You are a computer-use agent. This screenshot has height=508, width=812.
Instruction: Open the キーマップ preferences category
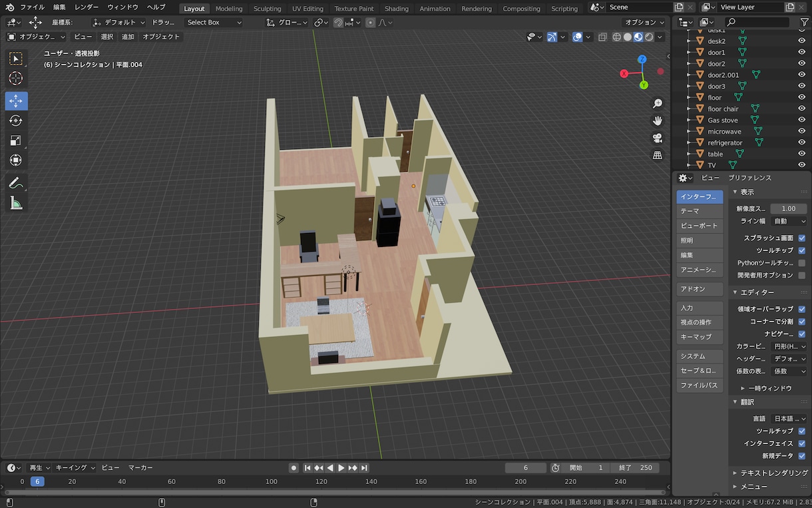pos(700,338)
